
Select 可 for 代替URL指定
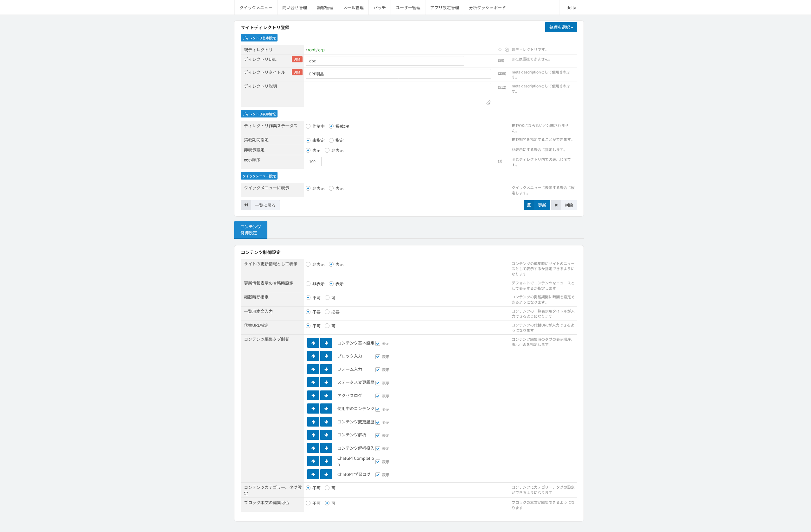(327, 326)
